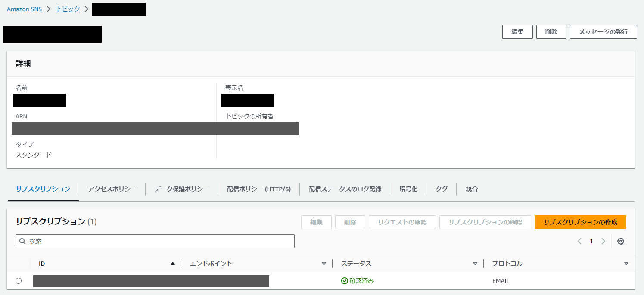Viewport: 644px width, 295px height.
Task: Click the ID column header
Action: click(42, 264)
